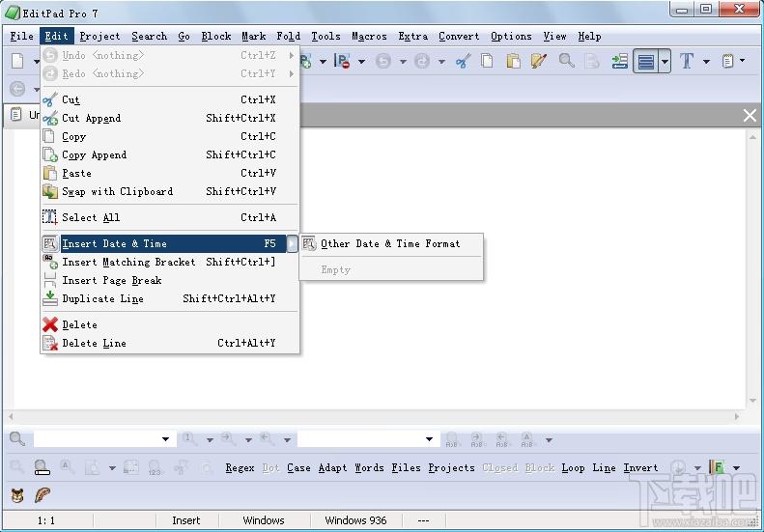Toggle the Loop search option
Viewport: 764px width, 532px height.
tap(573, 467)
